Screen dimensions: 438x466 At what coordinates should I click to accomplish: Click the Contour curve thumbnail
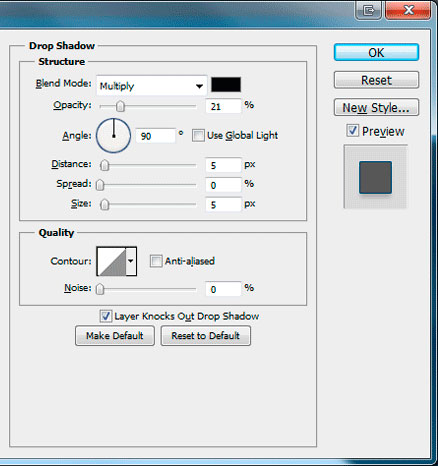pyautogui.click(x=112, y=261)
